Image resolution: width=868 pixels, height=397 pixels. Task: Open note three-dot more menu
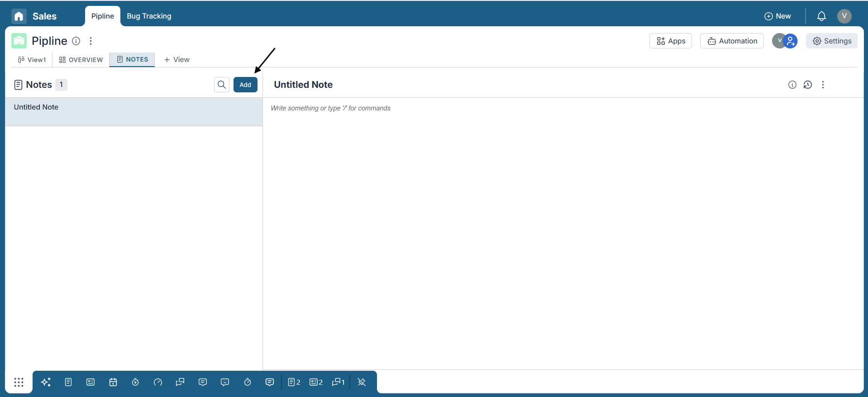(x=823, y=85)
